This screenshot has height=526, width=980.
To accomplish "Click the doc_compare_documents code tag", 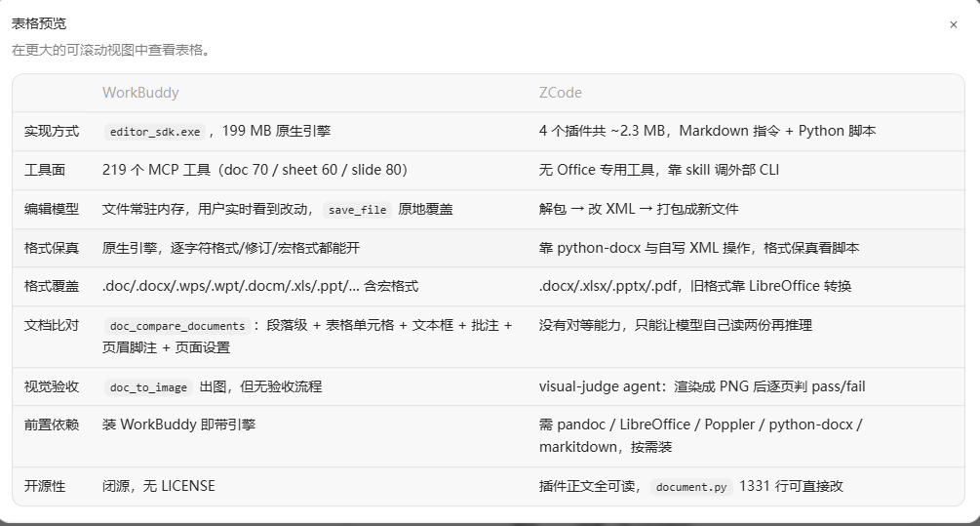I will [x=177, y=326].
